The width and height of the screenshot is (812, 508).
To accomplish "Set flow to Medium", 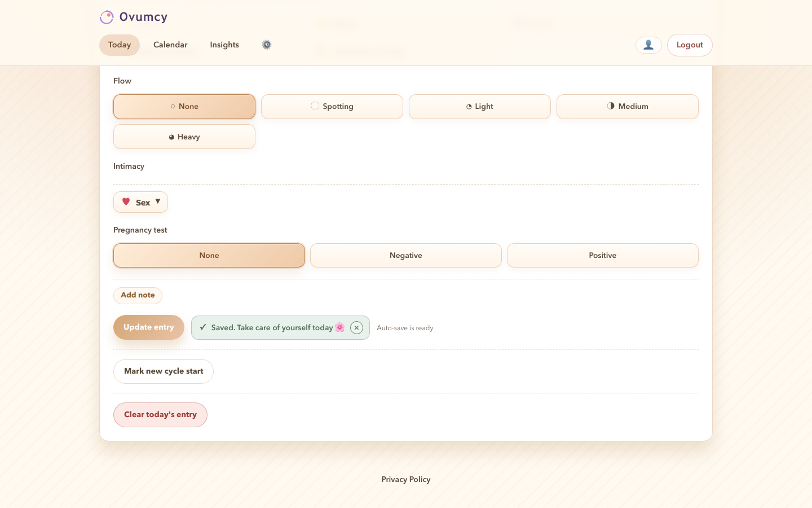I will [x=628, y=107].
